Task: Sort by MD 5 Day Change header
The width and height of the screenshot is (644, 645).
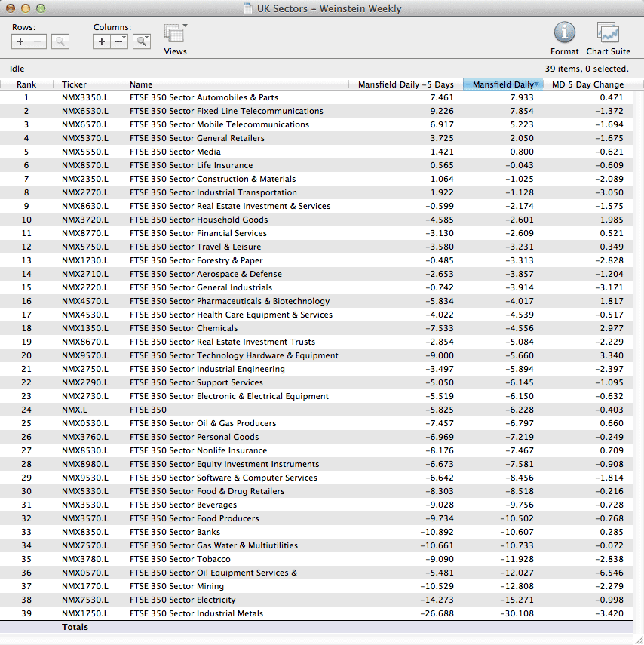Action: pyautogui.click(x=587, y=84)
